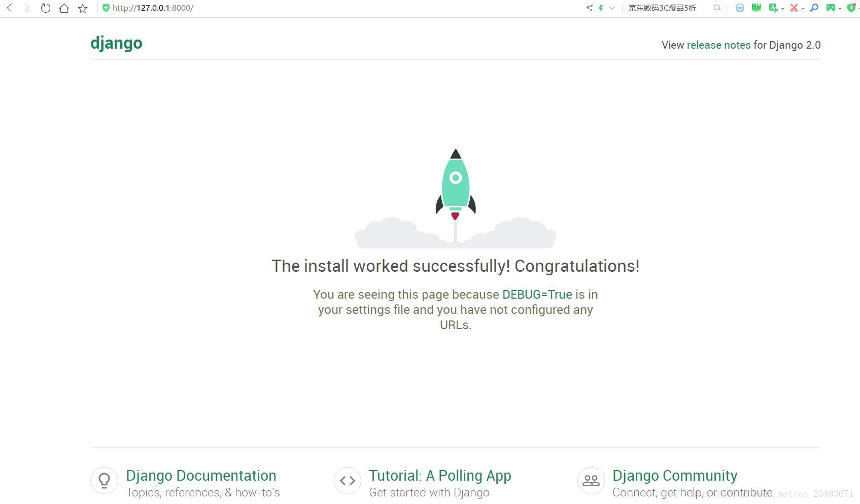Click the magnifier search icon in search box
Viewport: 860px width, 504px height.
[717, 8]
